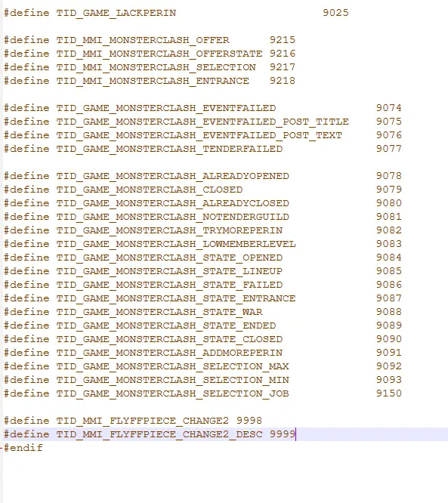The image size is (448, 503).
Task: Click the value 9081
Action: pyautogui.click(x=389, y=217)
